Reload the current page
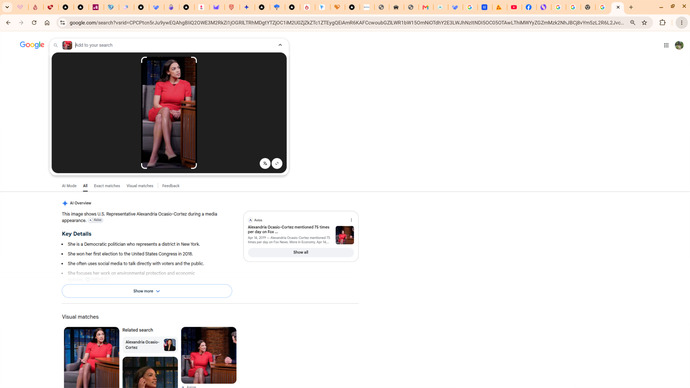The height and width of the screenshot is (388, 690). pos(34,22)
